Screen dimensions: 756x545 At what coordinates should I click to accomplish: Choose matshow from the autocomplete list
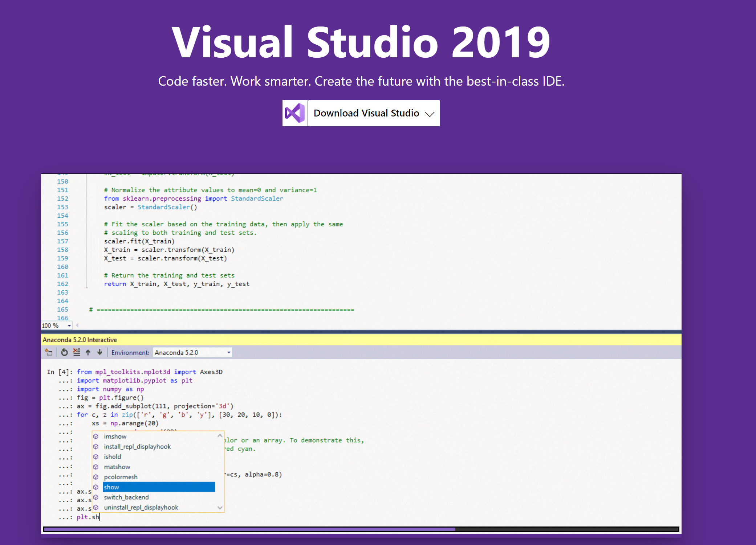(117, 467)
